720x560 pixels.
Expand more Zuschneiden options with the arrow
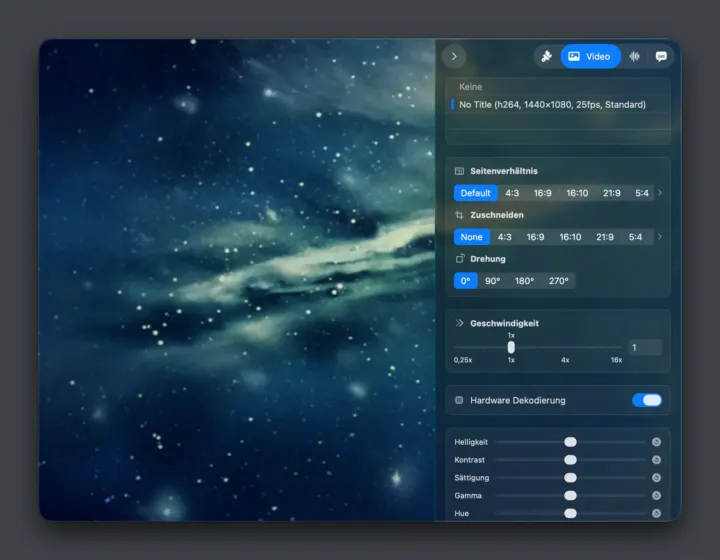660,237
